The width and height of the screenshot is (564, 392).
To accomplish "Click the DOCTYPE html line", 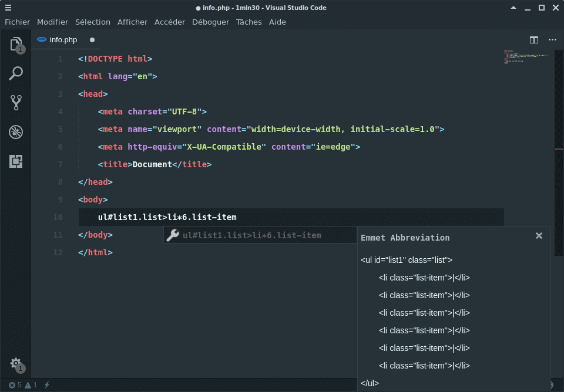I will click(115, 59).
